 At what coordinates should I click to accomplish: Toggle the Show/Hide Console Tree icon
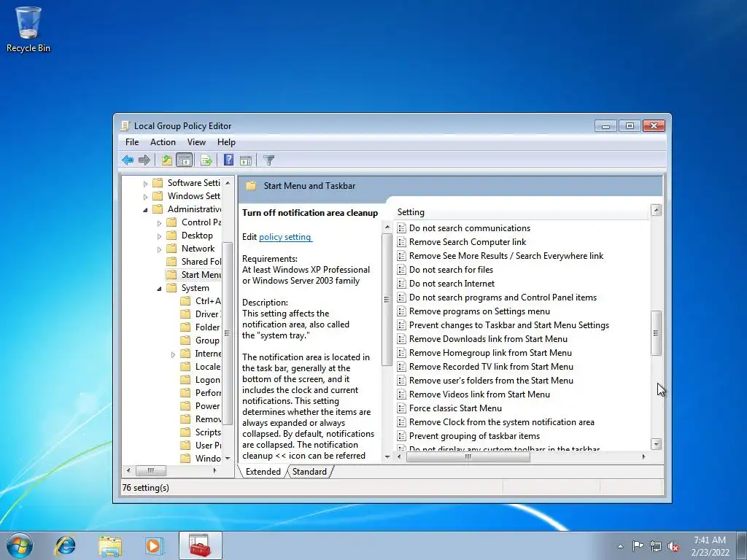click(184, 160)
